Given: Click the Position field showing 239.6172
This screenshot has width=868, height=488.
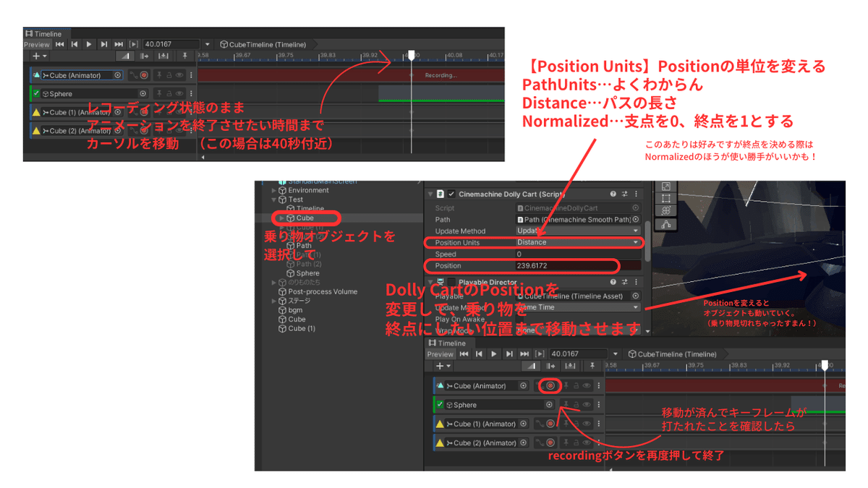Looking at the screenshot, I should 579,265.
